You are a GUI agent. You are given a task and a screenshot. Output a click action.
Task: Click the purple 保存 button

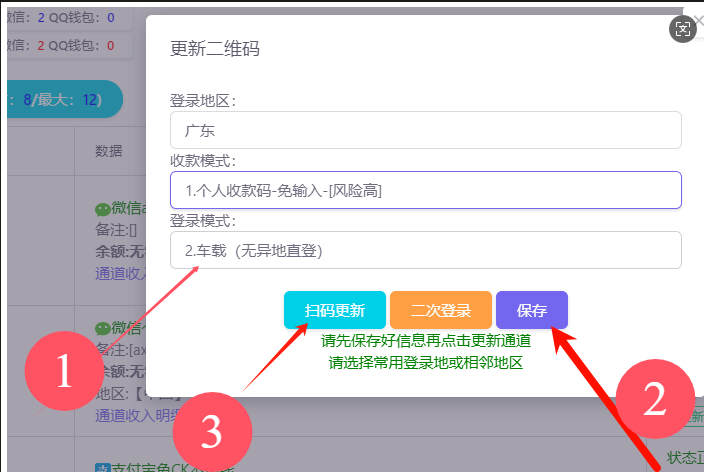click(x=532, y=310)
